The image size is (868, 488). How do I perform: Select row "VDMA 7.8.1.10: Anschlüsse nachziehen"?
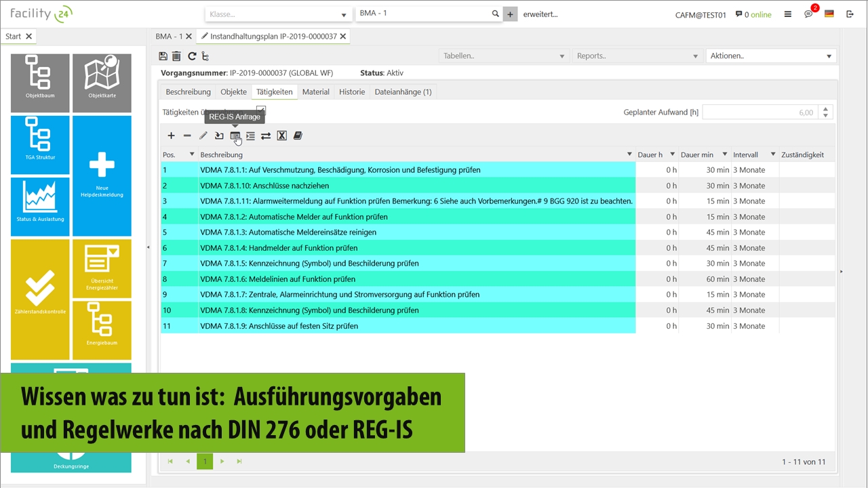(498, 186)
